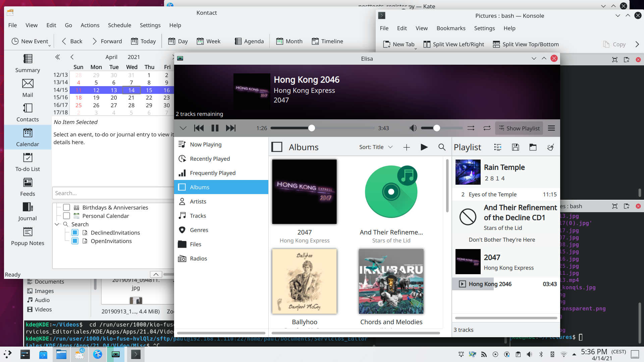Toggle the mute button in Elisa player
Viewport: 644px width, 362px height.
click(x=412, y=128)
